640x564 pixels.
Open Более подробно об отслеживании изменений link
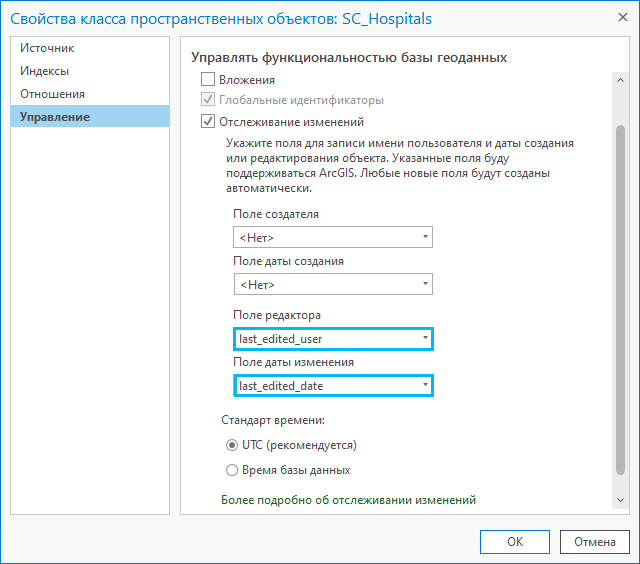pyautogui.click(x=348, y=500)
